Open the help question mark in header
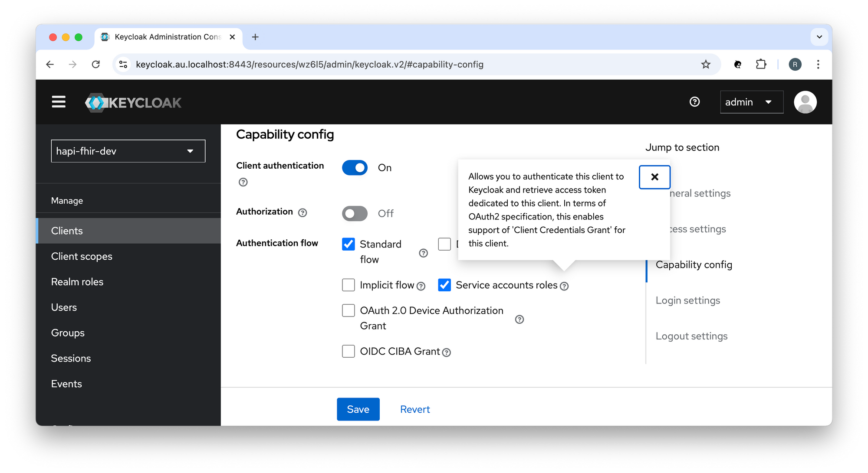The image size is (868, 473). (x=694, y=102)
